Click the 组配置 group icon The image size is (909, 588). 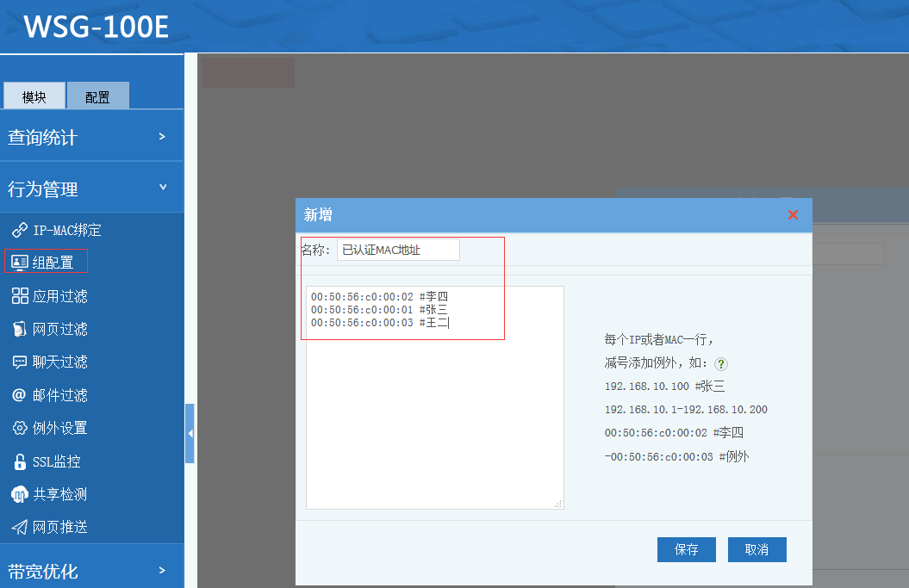click(19, 263)
